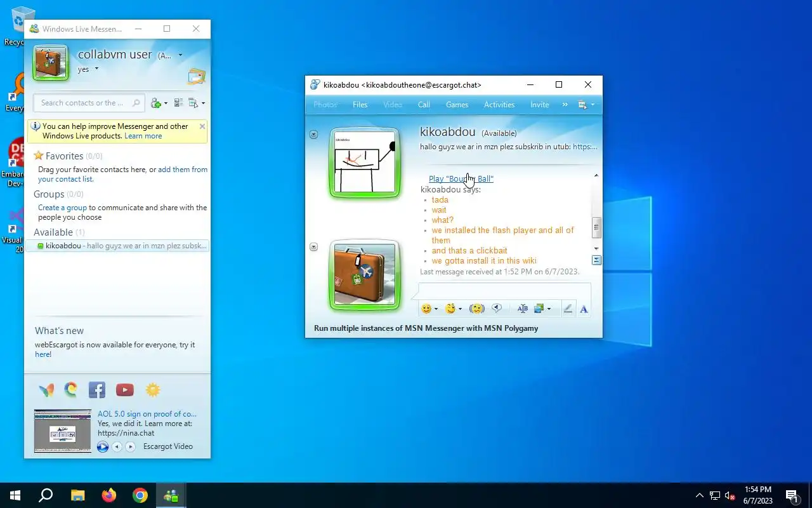Screen dimensions: 812x508
Task: Click the Photos item in chat toolbar
Action: coord(325,105)
